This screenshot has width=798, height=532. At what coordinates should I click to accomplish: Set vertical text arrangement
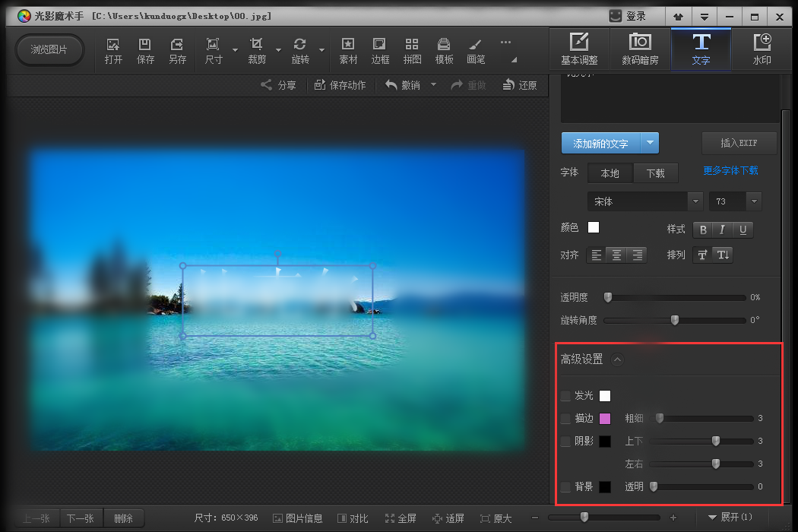(723, 255)
